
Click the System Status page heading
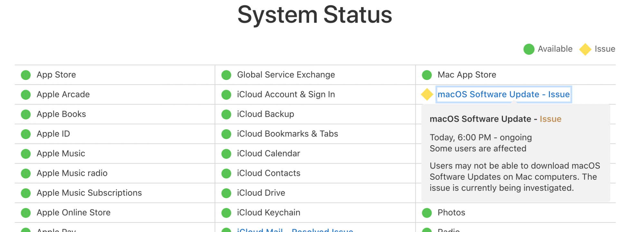pyautogui.click(x=315, y=15)
